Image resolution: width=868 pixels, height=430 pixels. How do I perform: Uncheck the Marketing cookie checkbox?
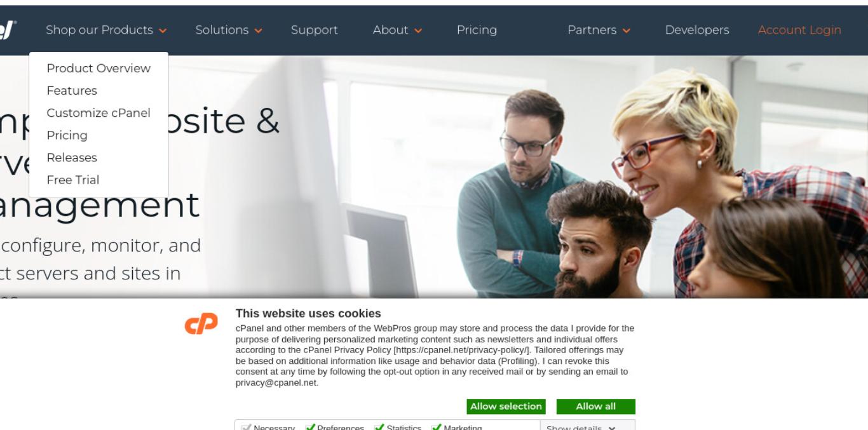[x=436, y=427]
